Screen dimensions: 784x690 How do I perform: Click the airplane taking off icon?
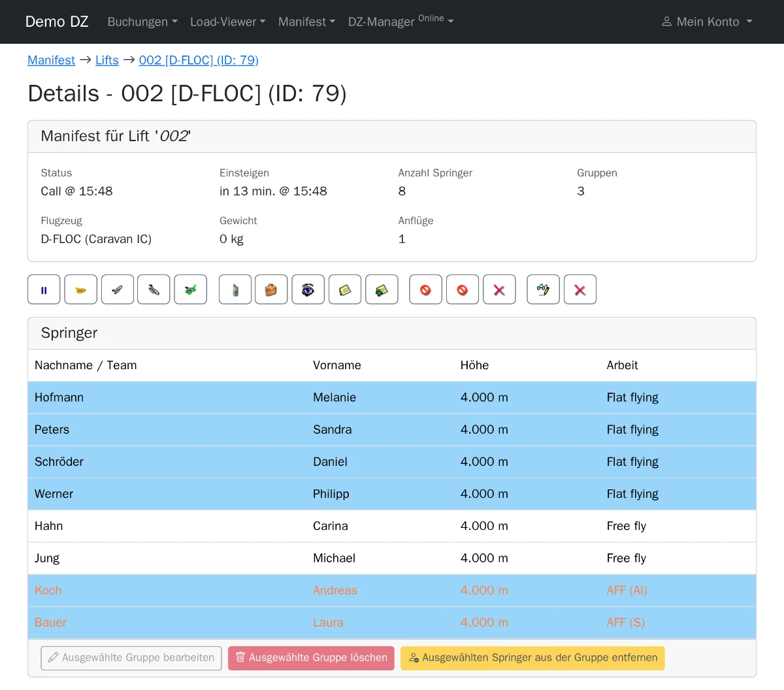pos(118,289)
